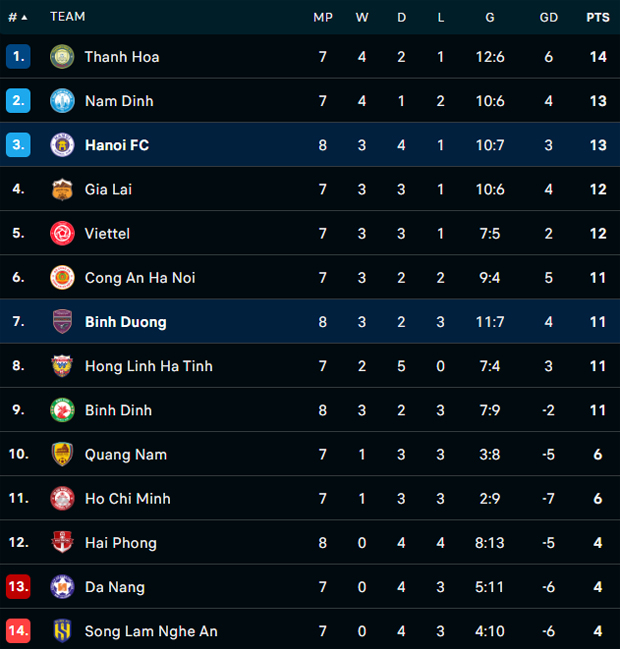Open the Binh Dinh team page
Screen dimensions: 620x649
(120, 410)
